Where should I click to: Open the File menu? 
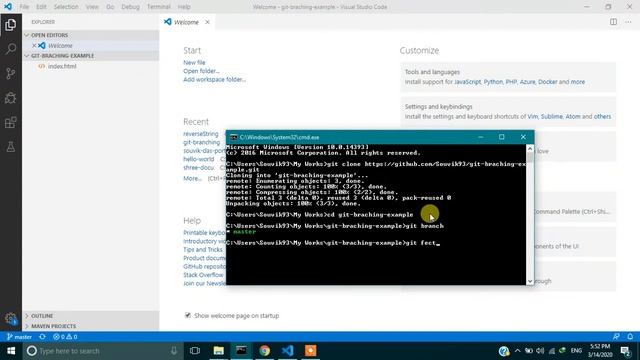pyautogui.click(x=24, y=7)
